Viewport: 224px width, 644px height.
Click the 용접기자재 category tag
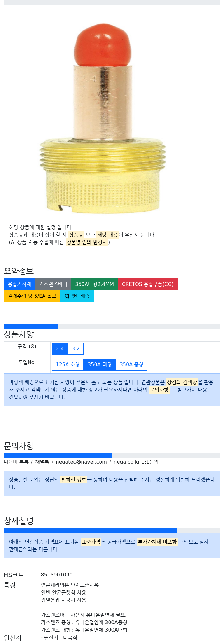pos(19,284)
